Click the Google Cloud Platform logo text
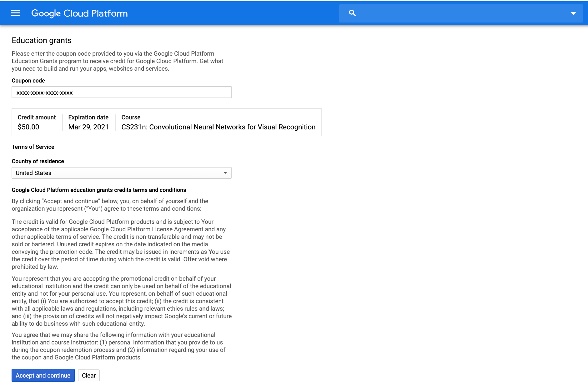 [79, 13]
